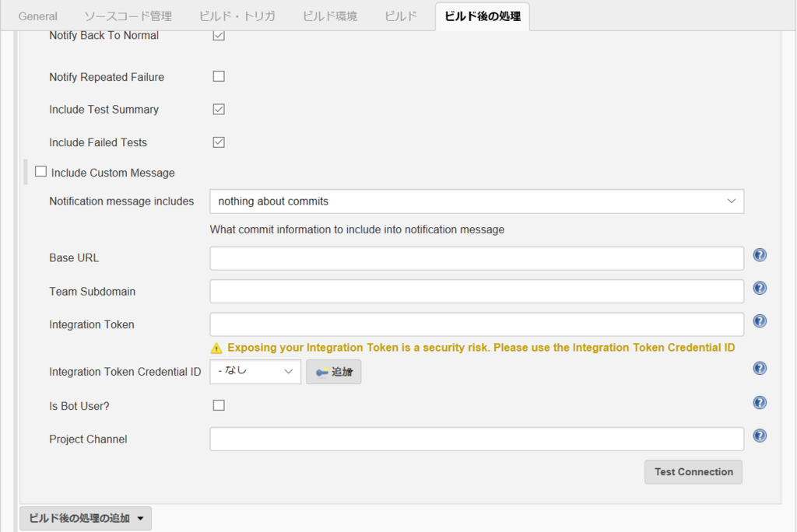Viewport: 797px width, 532px height.
Task: Open the credential ID dropdown showing なし
Action: [x=255, y=372]
